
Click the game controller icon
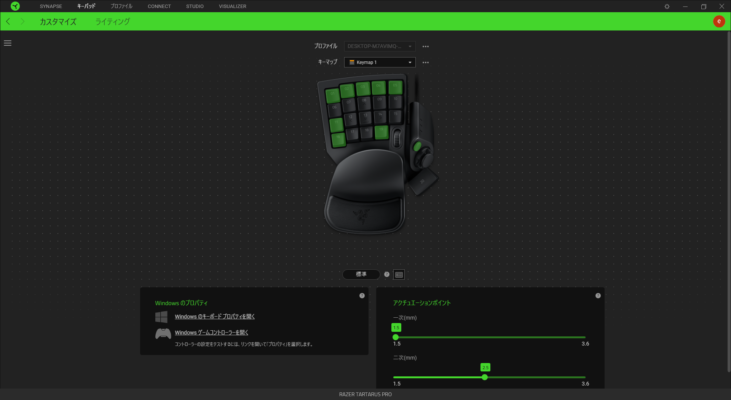(x=163, y=333)
